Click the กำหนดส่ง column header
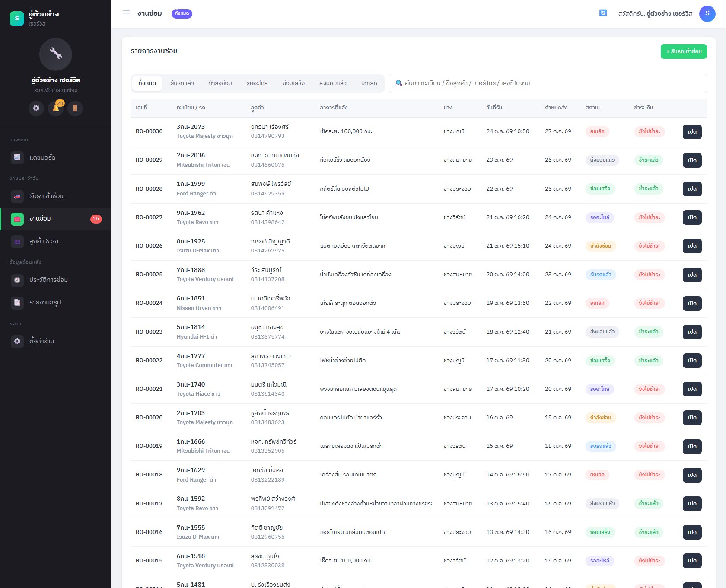This screenshot has width=726, height=588. click(x=556, y=108)
